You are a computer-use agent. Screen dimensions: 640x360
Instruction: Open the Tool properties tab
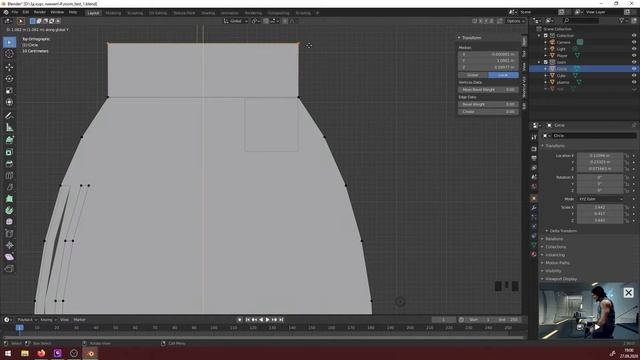pyautogui.click(x=534, y=138)
